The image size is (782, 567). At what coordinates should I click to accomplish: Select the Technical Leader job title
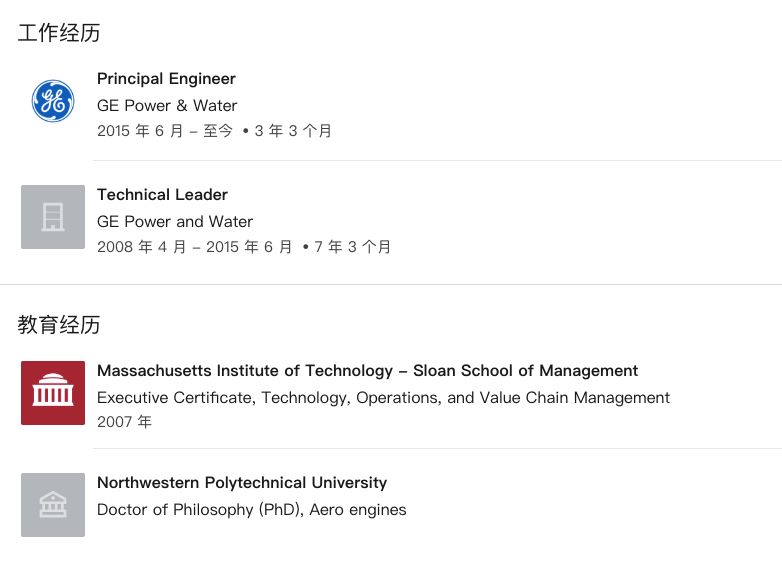tap(162, 195)
